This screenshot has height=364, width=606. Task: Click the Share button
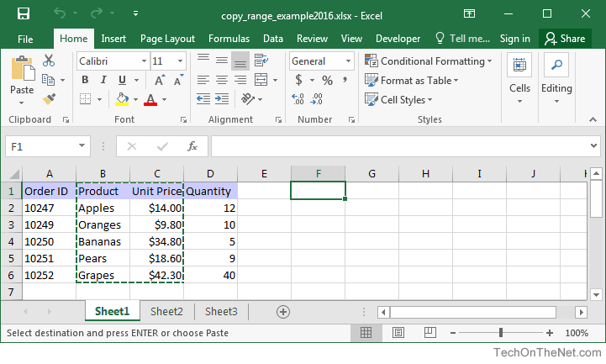click(565, 39)
